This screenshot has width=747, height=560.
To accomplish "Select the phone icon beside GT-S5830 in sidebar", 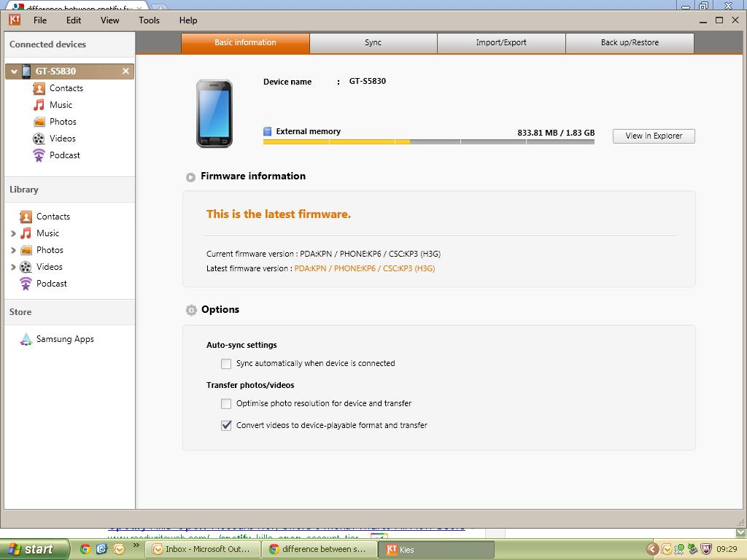I will click(27, 71).
